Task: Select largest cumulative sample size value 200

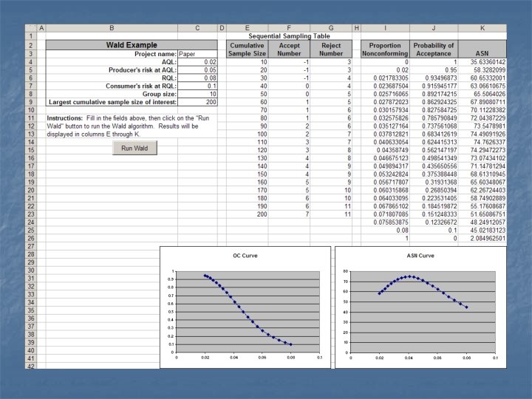Action: click(x=197, y=102)
